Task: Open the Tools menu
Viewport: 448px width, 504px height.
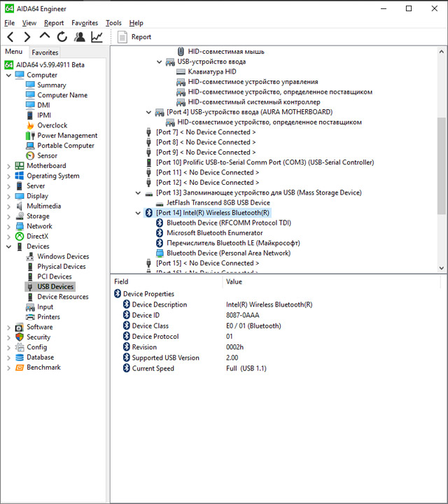Action: (113, 23)
